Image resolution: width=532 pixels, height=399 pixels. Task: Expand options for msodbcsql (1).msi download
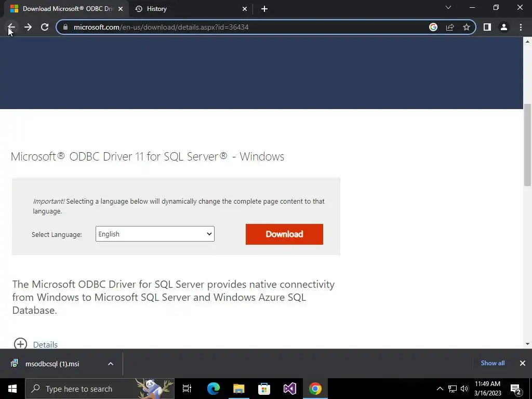pyautogui.click(x=111, y=364)
